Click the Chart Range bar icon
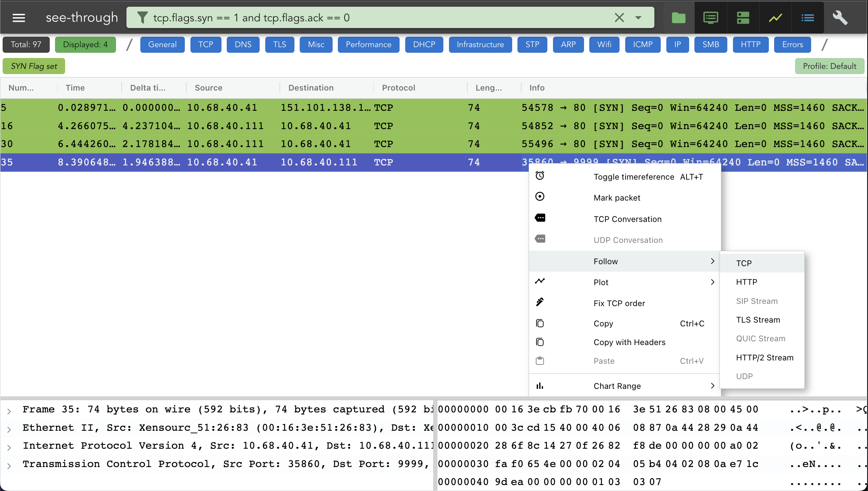Screen dimensions: 868x491 click(540, 386)
